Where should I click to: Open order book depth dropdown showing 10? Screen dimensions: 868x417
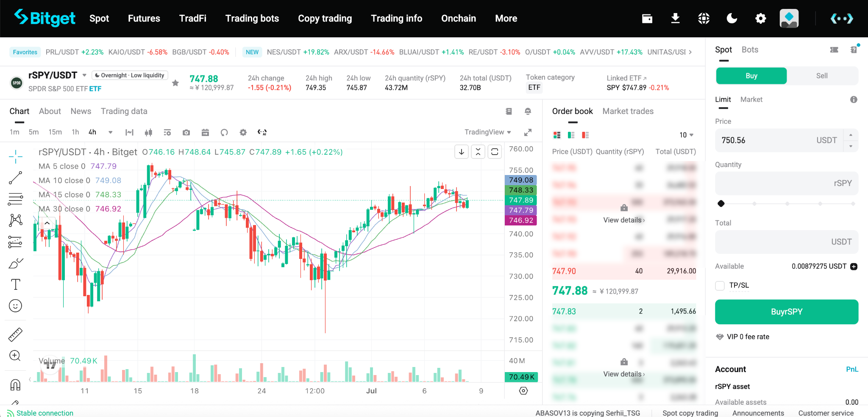[x=686, y=135]
